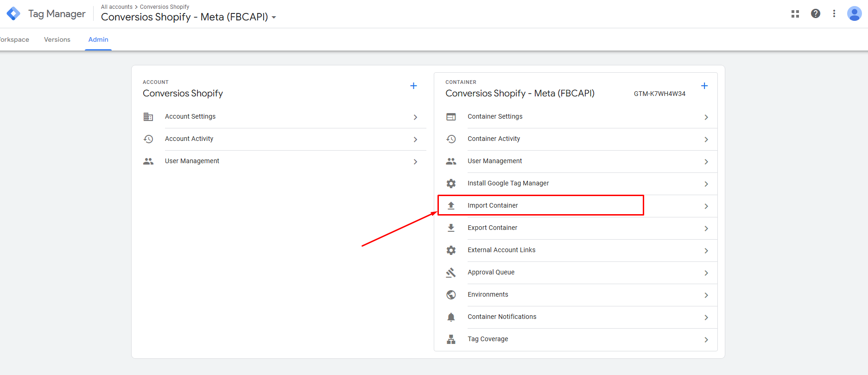Expand Account Activity row chevron

pyautogui.click(x=415, y=140)
